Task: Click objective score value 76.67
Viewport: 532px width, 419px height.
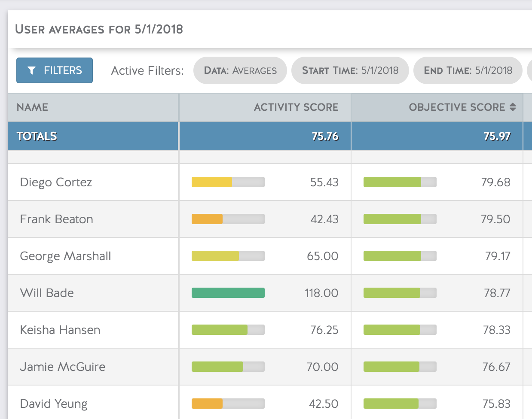Action: [x=496, y=367]
